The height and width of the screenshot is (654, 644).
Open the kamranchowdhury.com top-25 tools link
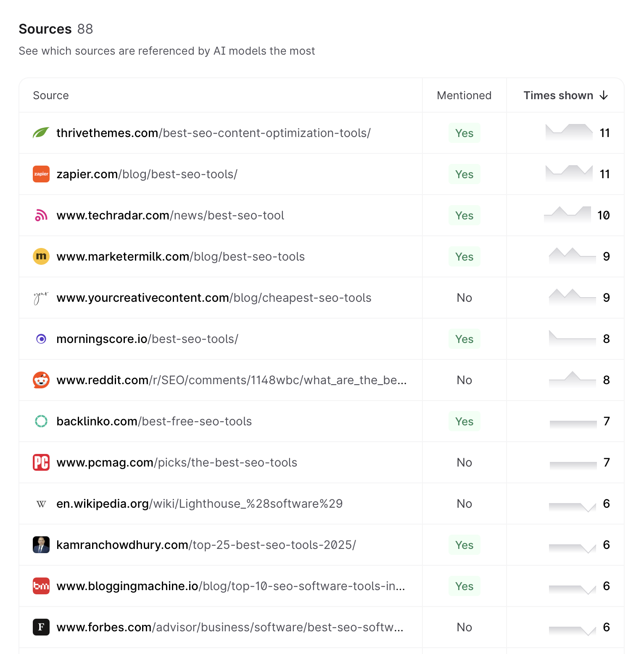click(x=206, y=545)
